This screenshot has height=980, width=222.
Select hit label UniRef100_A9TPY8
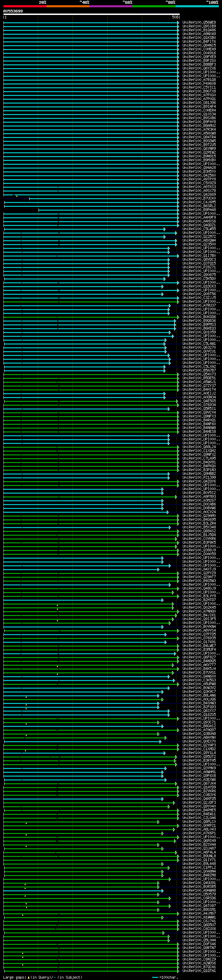pyautogui.click(x=199, y=179)
